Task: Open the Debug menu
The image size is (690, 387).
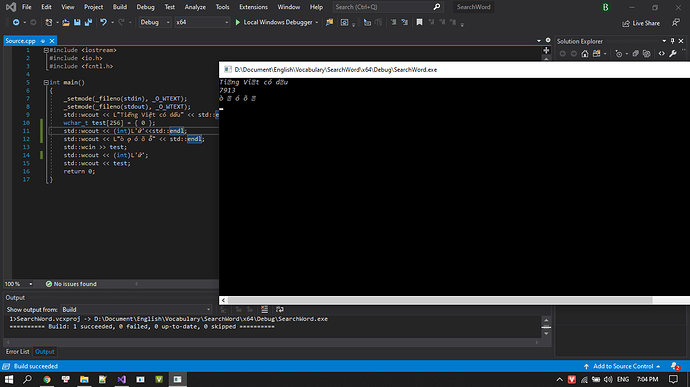Action: (146, 7)
